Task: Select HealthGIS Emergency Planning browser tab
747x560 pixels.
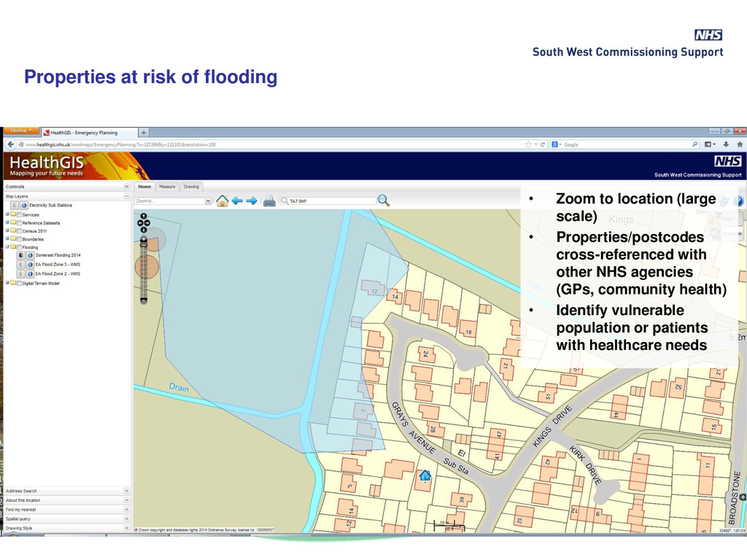Action: tap(89, 133)
